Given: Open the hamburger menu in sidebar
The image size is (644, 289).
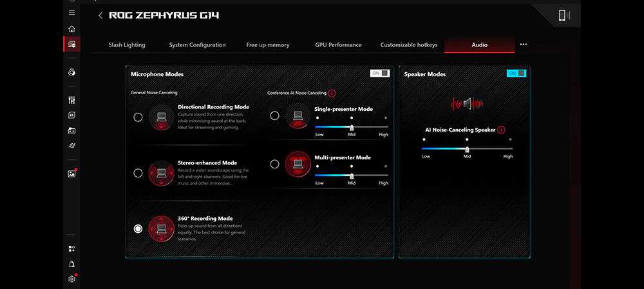Looking at the screenshot, I should coord(72,13).
